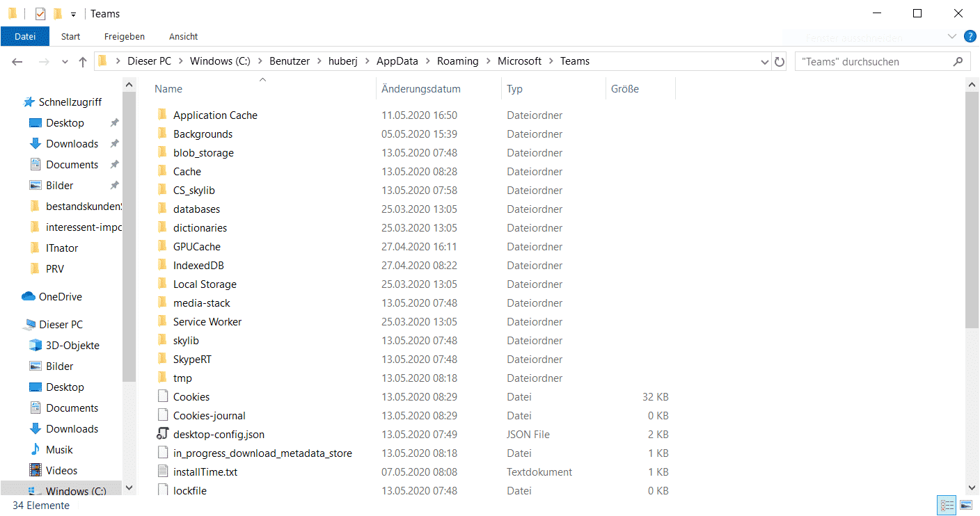The width and height of the screenshot is (980, 516).
Task: Open recent locations dropdown next to forward arrow
Action: coord(65,62)
